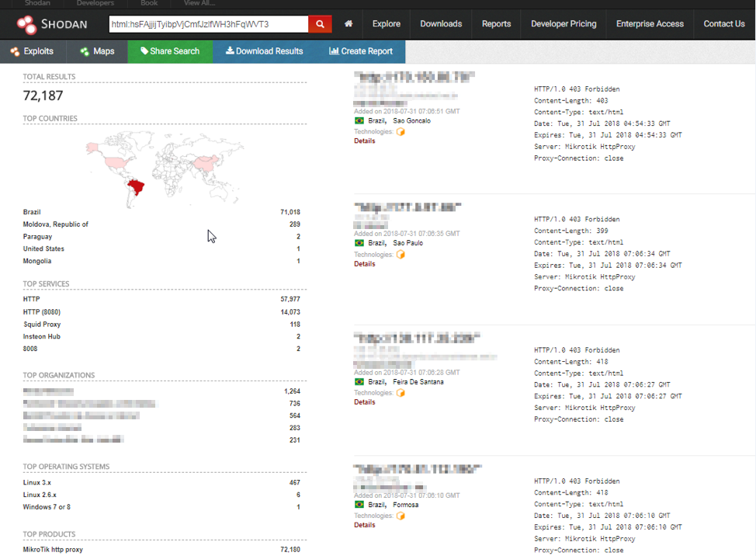Click the red search magnifier button

click(x=320, y=24)
